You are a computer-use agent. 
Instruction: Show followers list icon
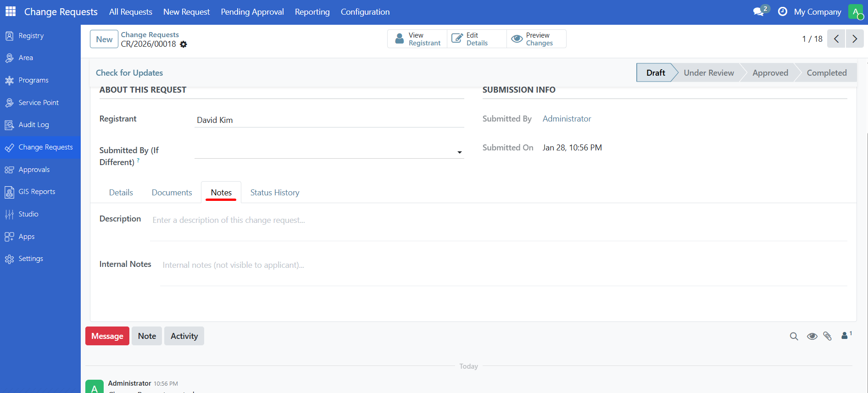tap(846, 336)
